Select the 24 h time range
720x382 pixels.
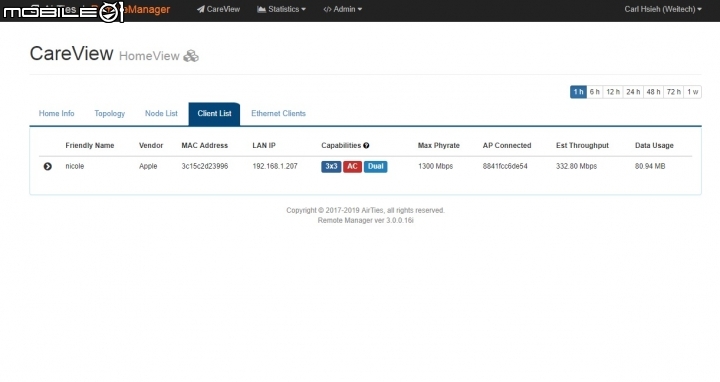pyautogui.click(x=633, y=92)
